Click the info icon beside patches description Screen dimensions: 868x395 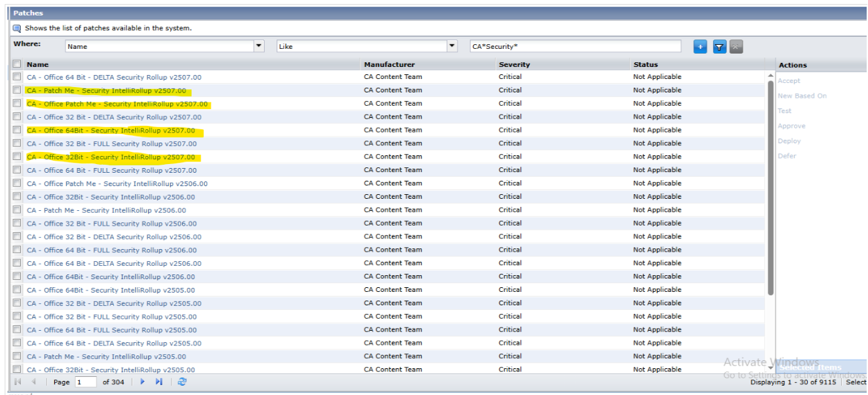(17, 28)
